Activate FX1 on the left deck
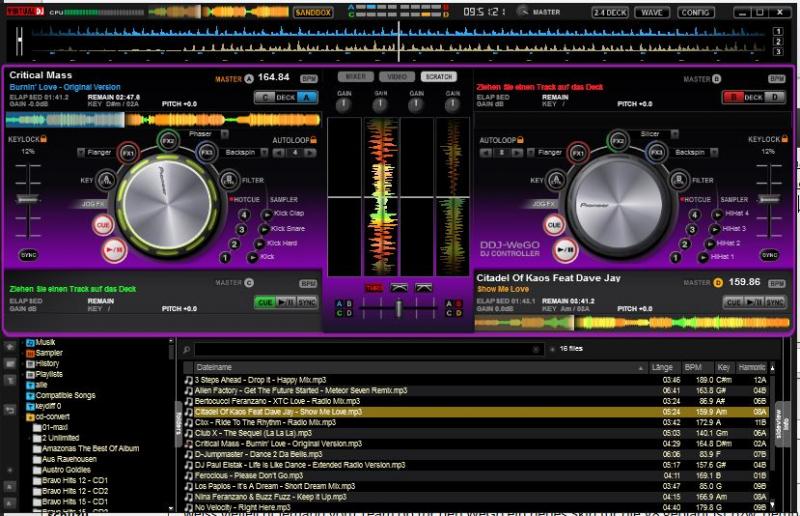 pos(129,154)
